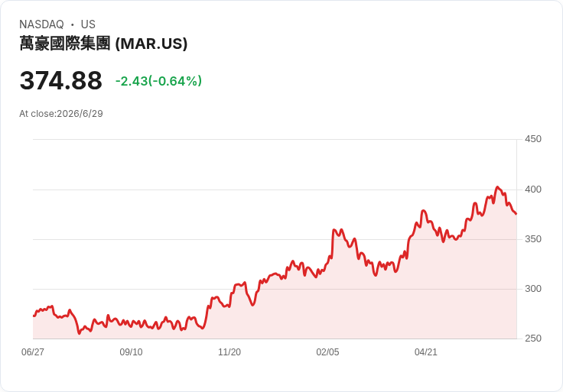The image size is (563, 392).
Task: Click the 06/27 date on x-axis
Action: [33, 352]
